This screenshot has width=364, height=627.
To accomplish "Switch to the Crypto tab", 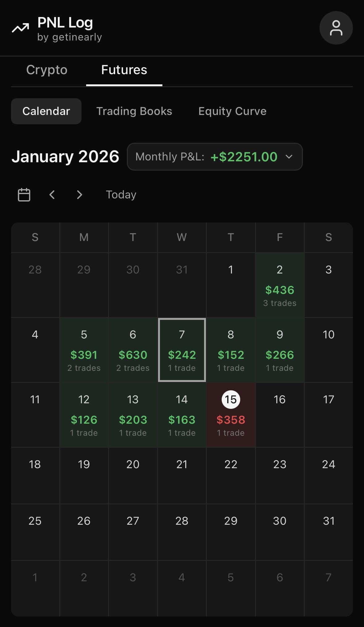I will (47, 70).
